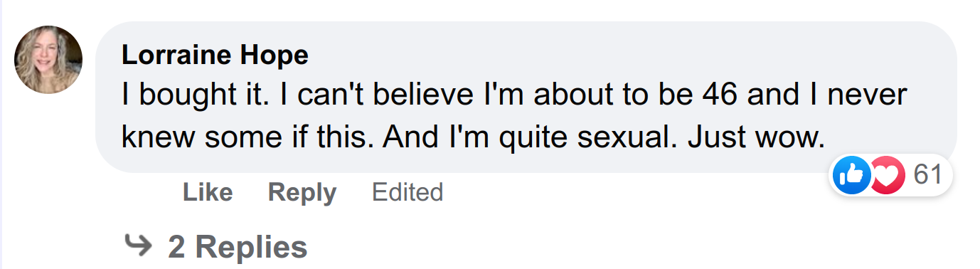Screen dimensions: 980x269
Task: Open Lorraine Hope's profile picture
Action: [48, 60]
